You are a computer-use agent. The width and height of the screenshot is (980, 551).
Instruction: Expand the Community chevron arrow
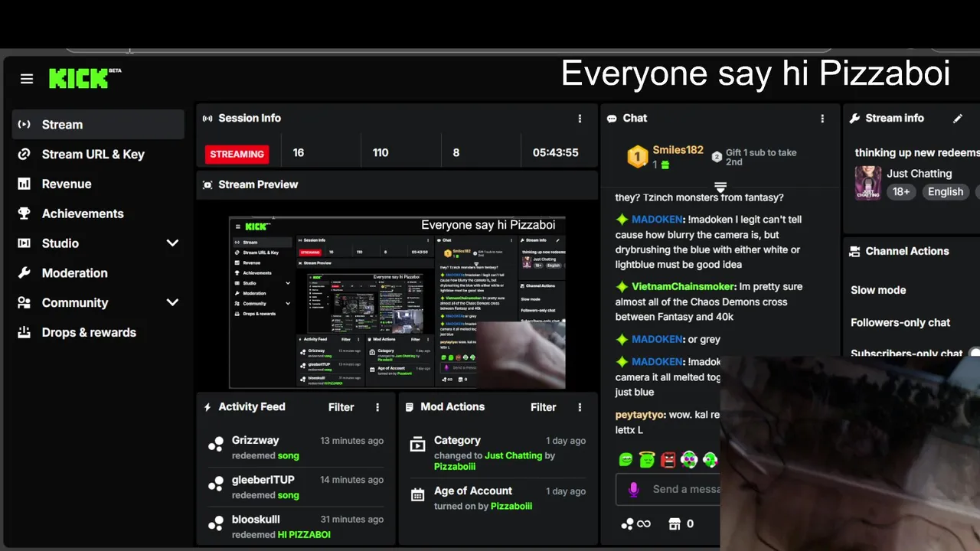coord(172,303)
